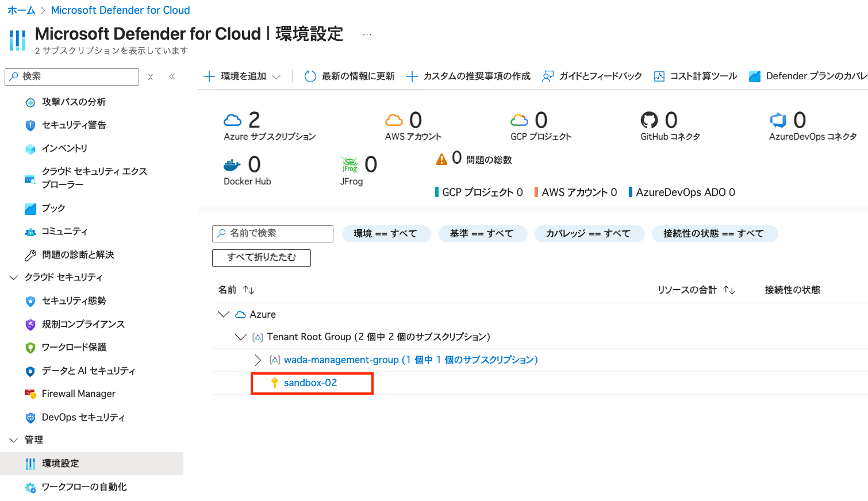Click the GitHub connector octocat icon

(649, 120)
